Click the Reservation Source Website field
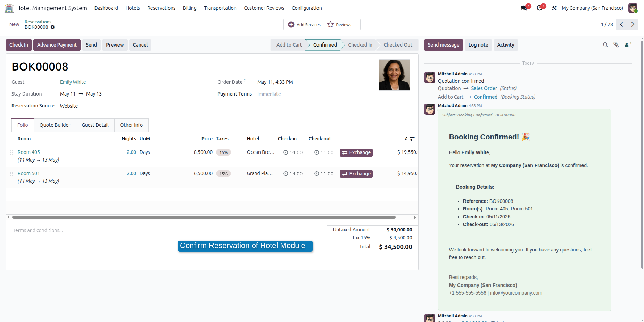 [x=69, y=106]
